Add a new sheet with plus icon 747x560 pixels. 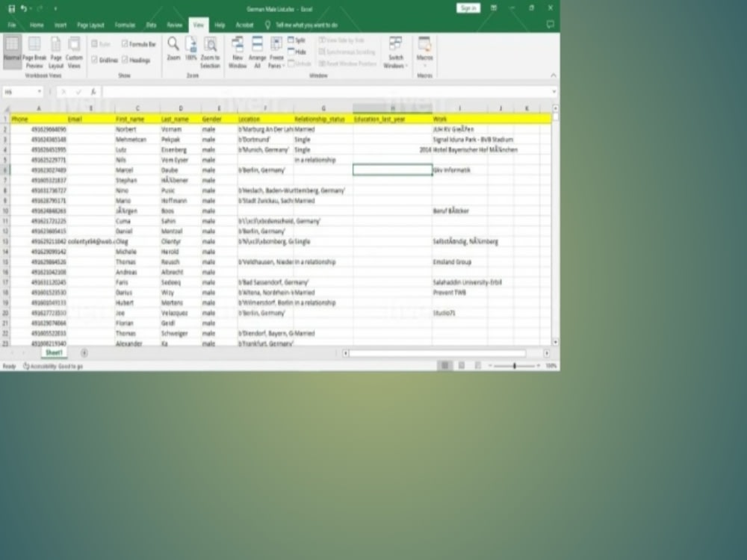[84, 353]
